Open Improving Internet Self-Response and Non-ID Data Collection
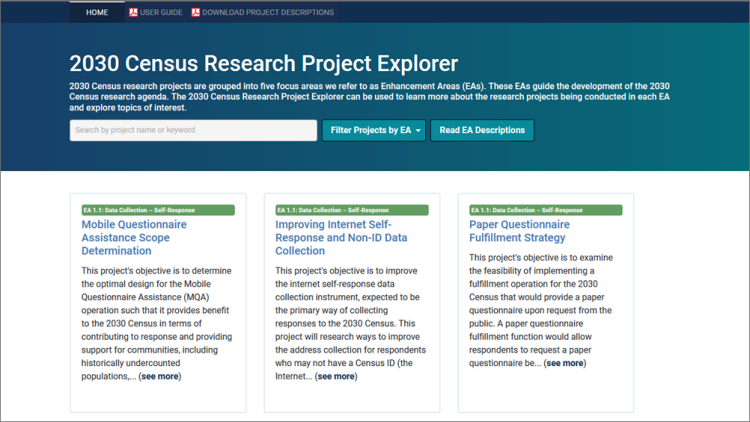 click(341, 238)
